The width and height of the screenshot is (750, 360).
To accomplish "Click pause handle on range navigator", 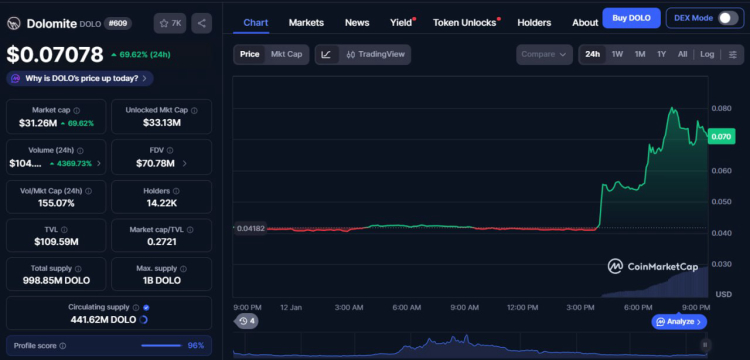I will [705, 345].
